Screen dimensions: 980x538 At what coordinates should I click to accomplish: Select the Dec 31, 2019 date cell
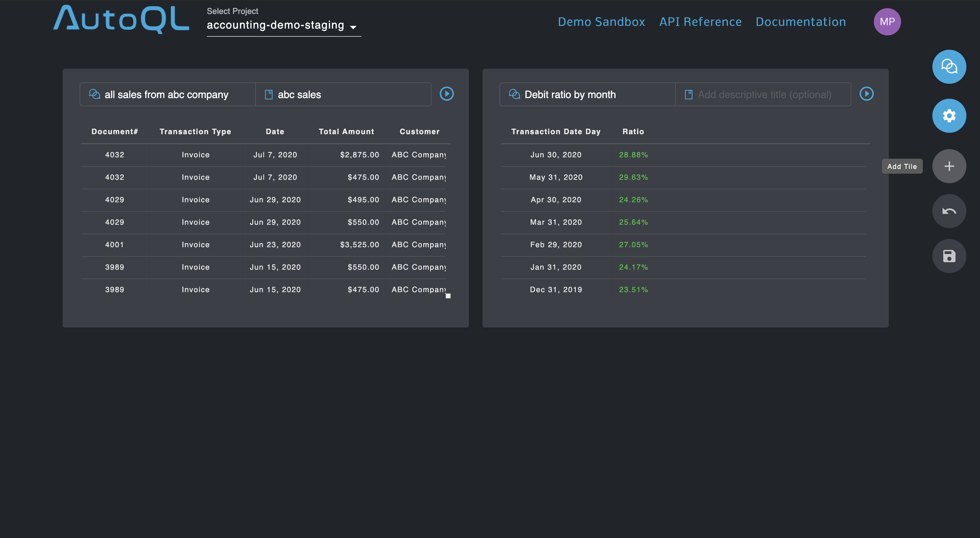pyautogui.click(x=556, y=289)
